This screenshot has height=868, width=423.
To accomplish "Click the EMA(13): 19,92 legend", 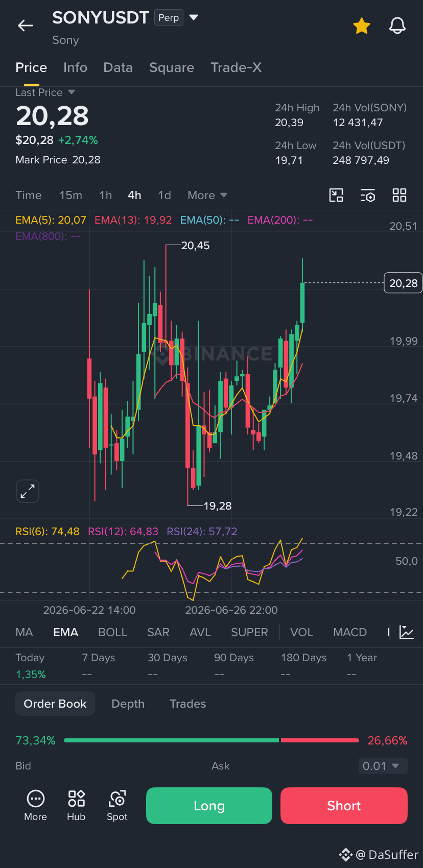I will point(133,220).
